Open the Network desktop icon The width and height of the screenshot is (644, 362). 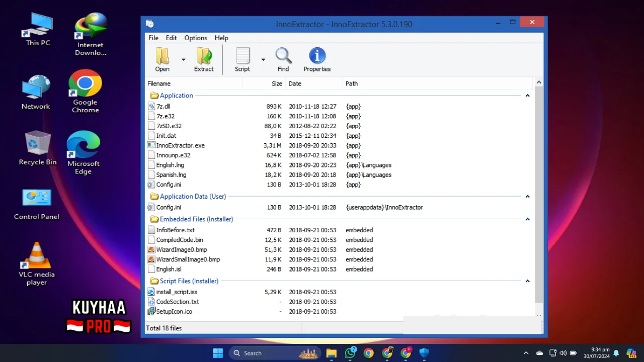coord(36,92)
